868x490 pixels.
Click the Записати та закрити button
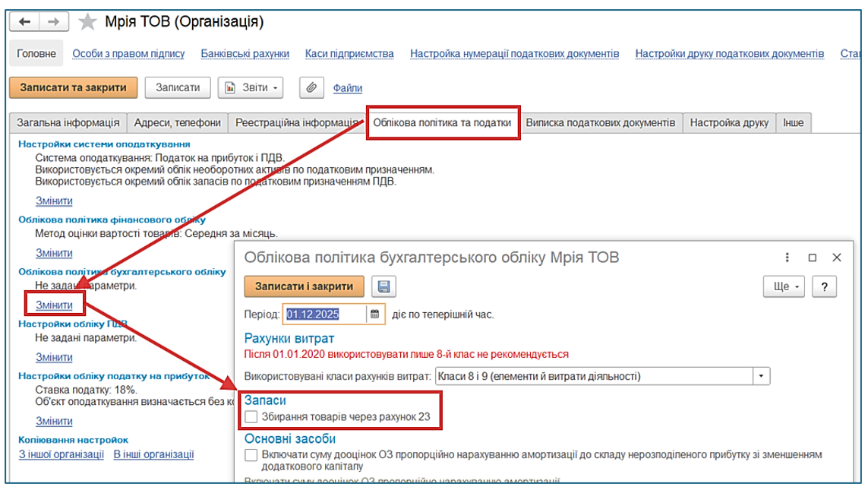[73, 88]
